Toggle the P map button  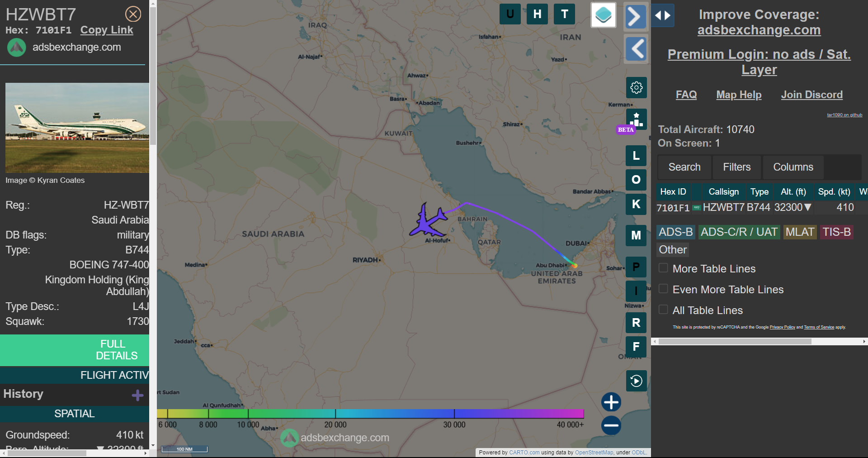pos(636,267)
